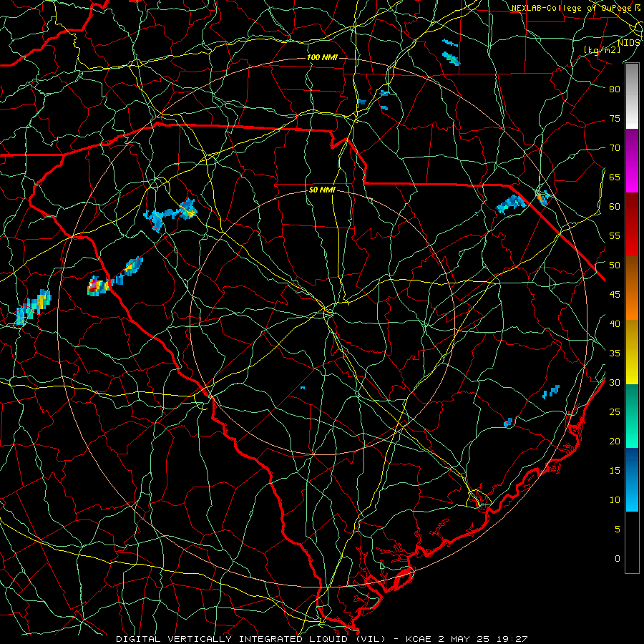Screen dimensions: 644x644
Task: Click the '0' value on the color scale
Action: (618, 559)
